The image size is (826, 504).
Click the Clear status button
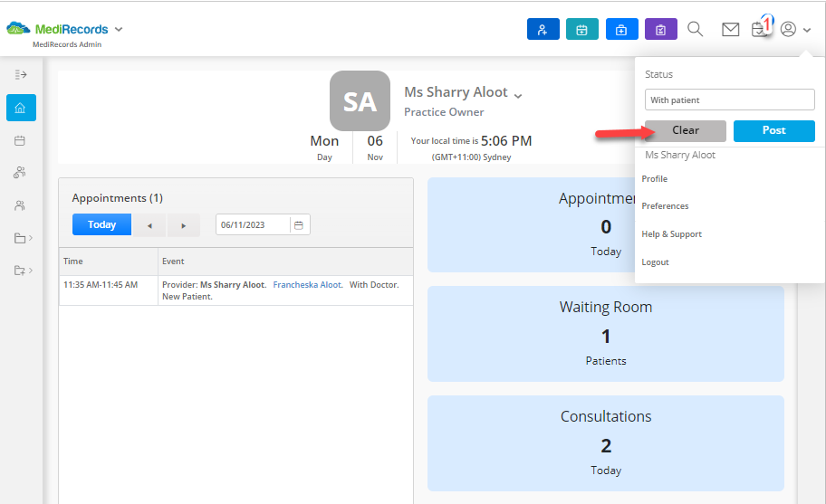686,131
